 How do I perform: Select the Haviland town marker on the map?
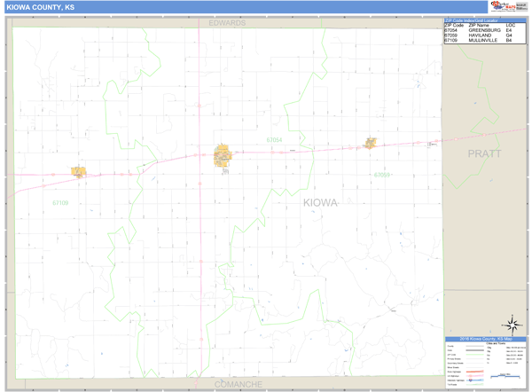point(371,143)
